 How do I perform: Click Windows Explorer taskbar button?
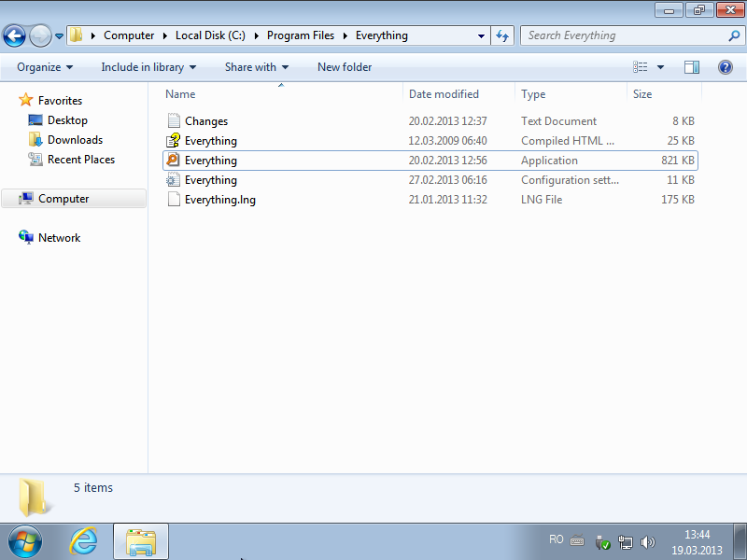pyautogui.click(x=141, y=541)
